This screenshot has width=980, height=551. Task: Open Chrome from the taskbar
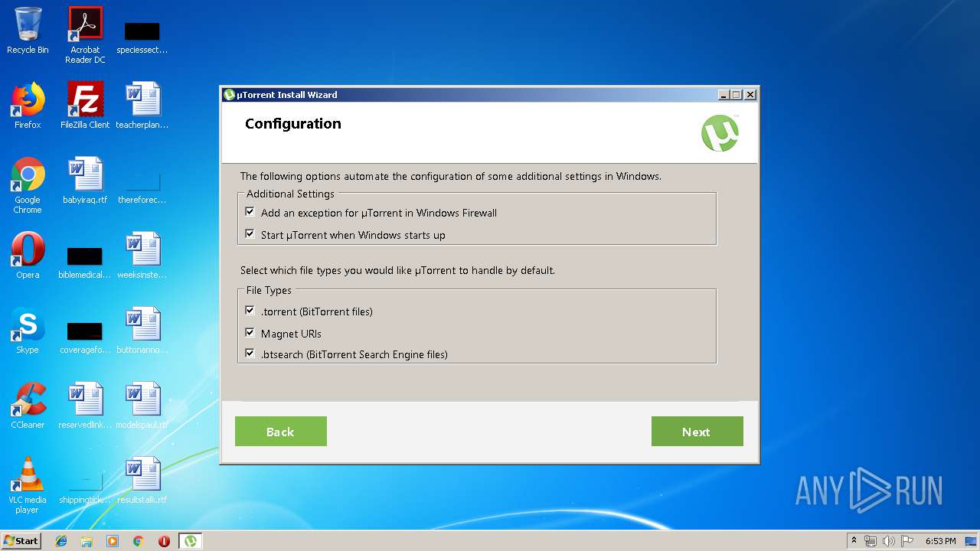pyautogui.click(x=139, y=541)
